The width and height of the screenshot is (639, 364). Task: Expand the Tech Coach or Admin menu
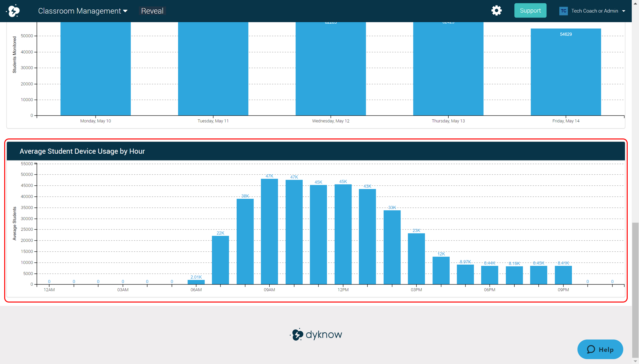(598, 11)
